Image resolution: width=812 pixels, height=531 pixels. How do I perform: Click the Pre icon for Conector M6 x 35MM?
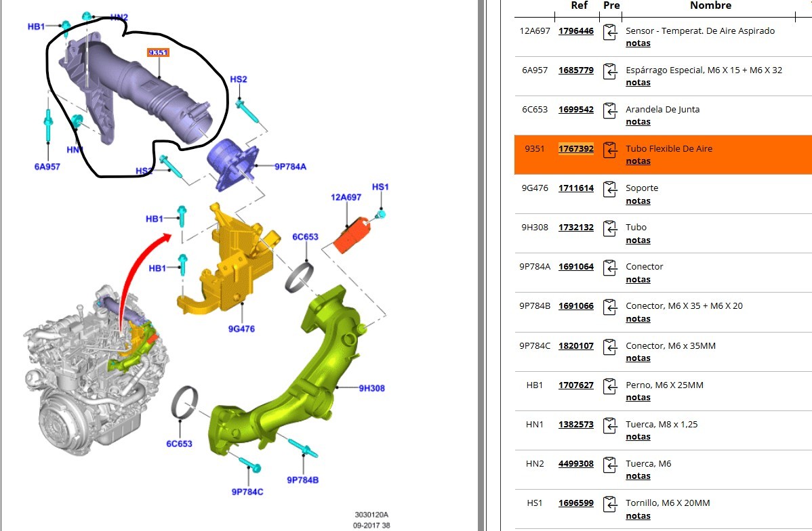[x=611, y=347]
